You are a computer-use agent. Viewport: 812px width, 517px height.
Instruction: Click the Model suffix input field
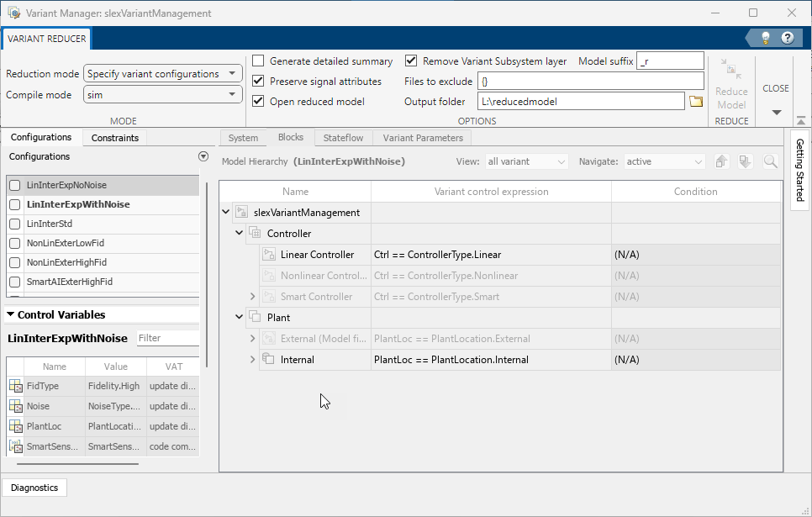pyautogui.click(x=670, y=61)
